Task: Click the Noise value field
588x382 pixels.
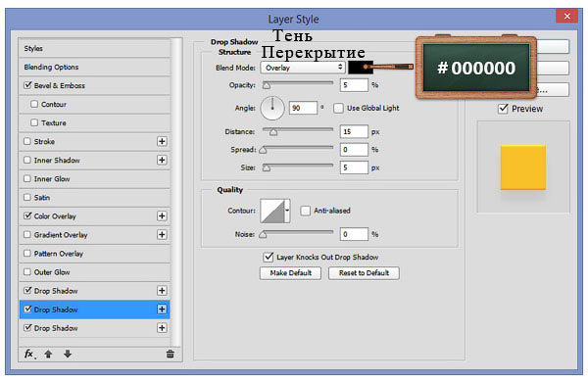Action: (x=354, y=234)
